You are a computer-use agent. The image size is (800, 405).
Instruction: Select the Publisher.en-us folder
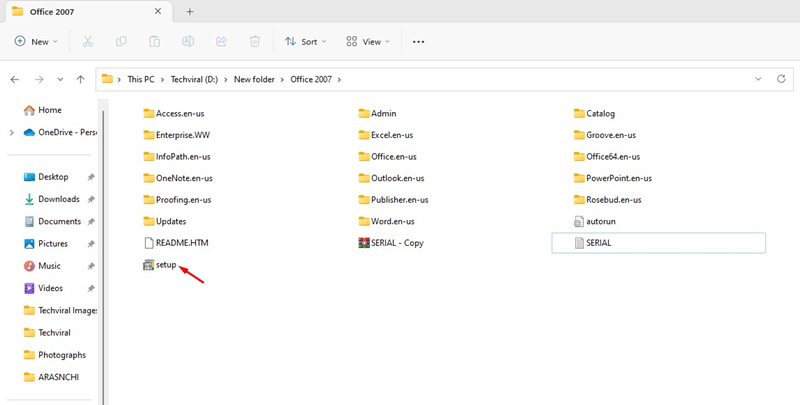click(x=393, y=199)
